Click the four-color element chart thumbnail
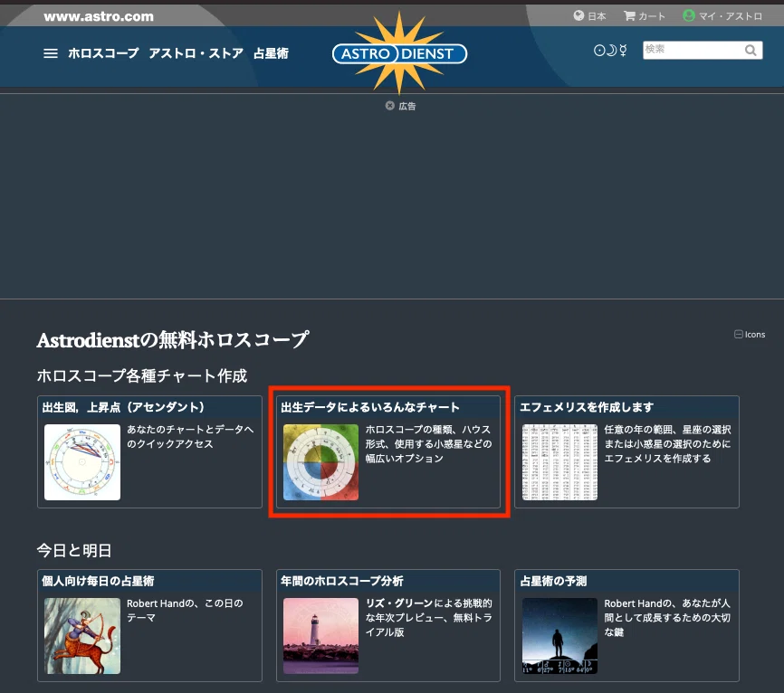This screenshot has width=784, height=693. (320, 462)
